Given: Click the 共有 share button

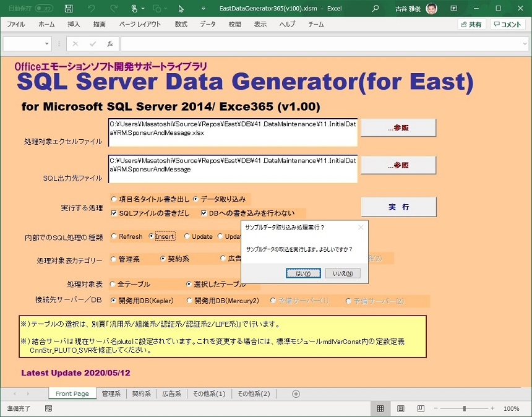Looking at the screenshot, I should [471, 24].
